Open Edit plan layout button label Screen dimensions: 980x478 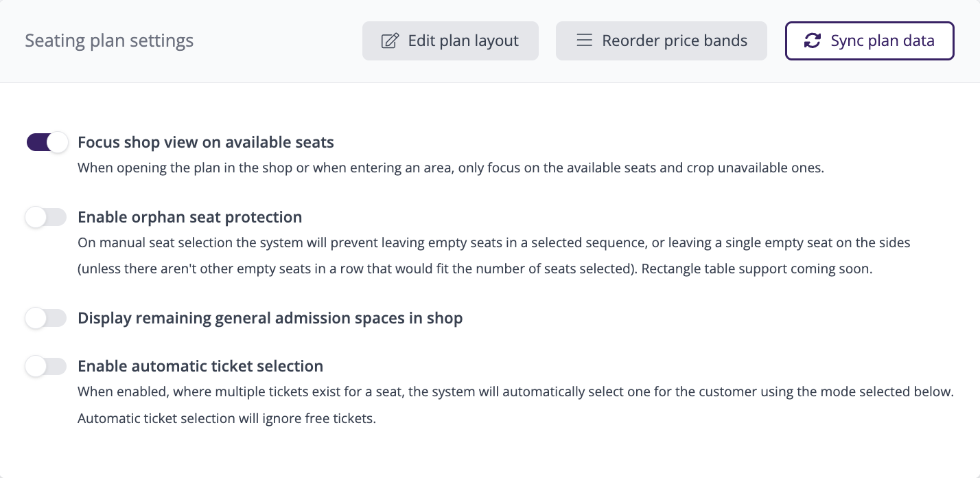pyautogui.click(x=463, y=41)
